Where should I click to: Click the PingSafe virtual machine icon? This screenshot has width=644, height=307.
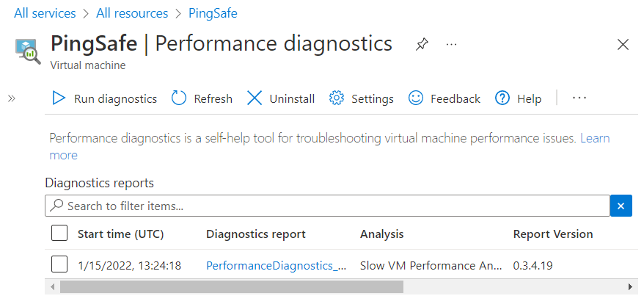tap(28, 51)
